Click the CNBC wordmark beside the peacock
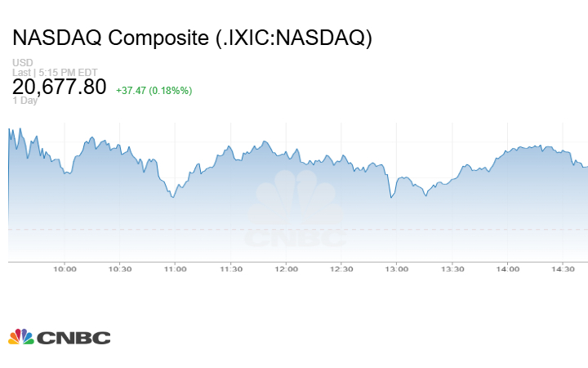The height and width of the screenshot is (368, 588). pos(73,338)
